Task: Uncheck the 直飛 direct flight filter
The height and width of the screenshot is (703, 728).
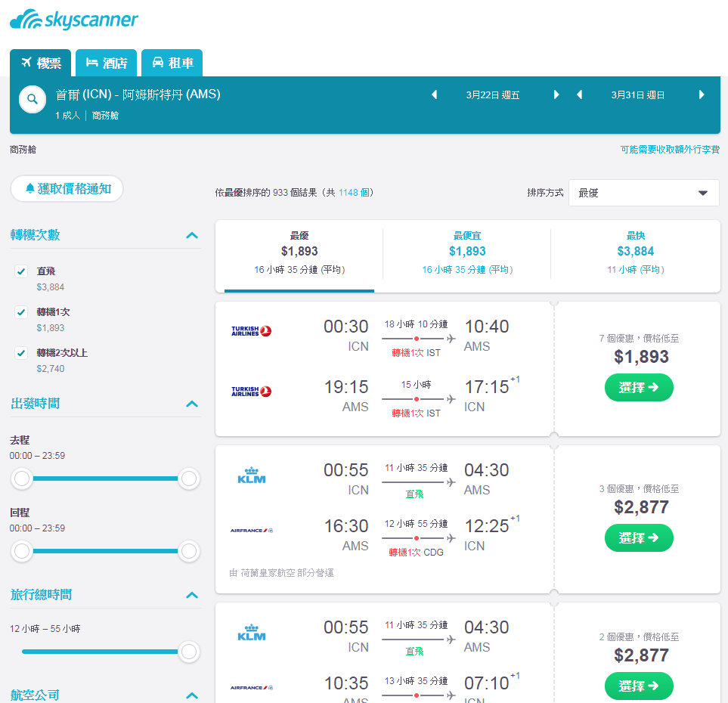Action: point(21,271)
